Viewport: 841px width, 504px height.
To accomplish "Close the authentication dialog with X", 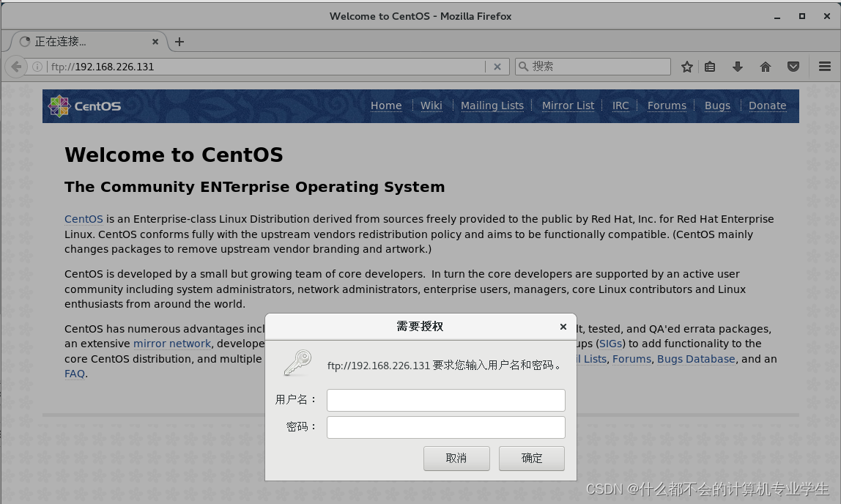I will tap(563, 327).
